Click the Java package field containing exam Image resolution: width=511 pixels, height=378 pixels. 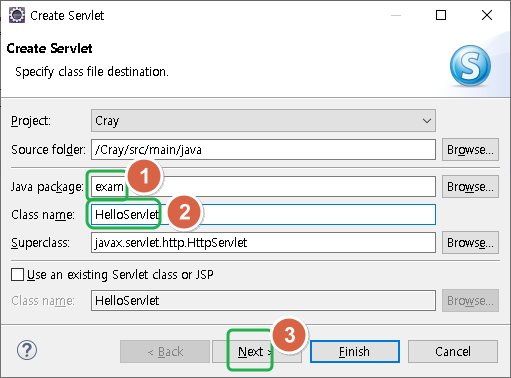coord(263,187)
